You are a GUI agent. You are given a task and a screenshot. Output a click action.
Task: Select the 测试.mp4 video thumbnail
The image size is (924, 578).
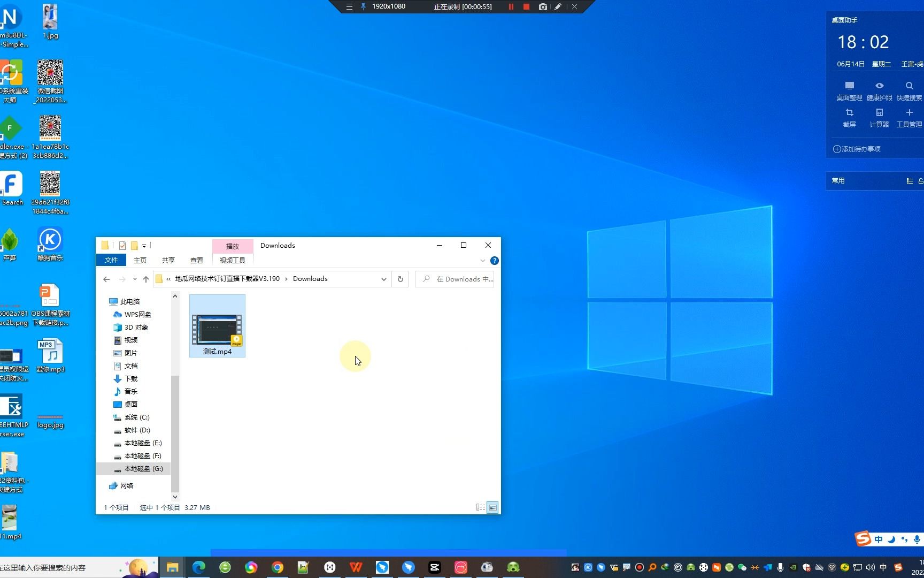(x=217, y=326)
